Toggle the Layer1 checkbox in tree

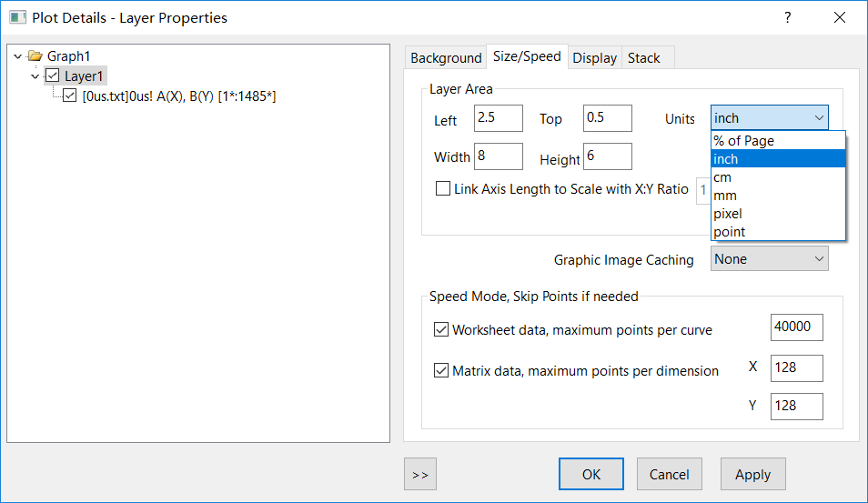point(53,76)
